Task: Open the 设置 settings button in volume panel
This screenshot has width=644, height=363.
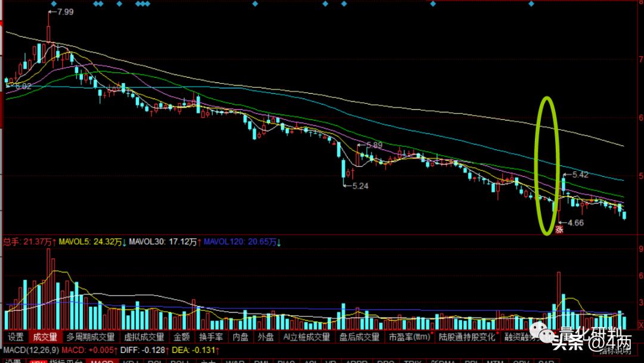Action: (16, 337)
